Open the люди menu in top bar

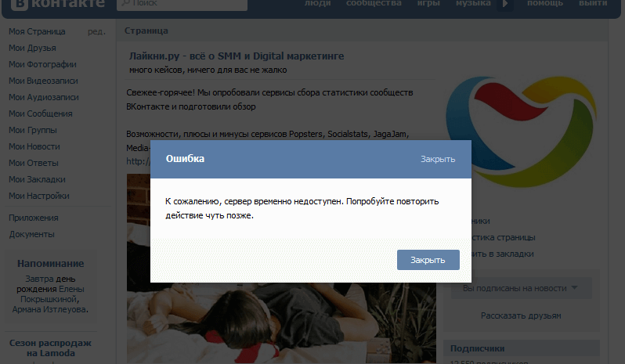click(x=316, y=4)
